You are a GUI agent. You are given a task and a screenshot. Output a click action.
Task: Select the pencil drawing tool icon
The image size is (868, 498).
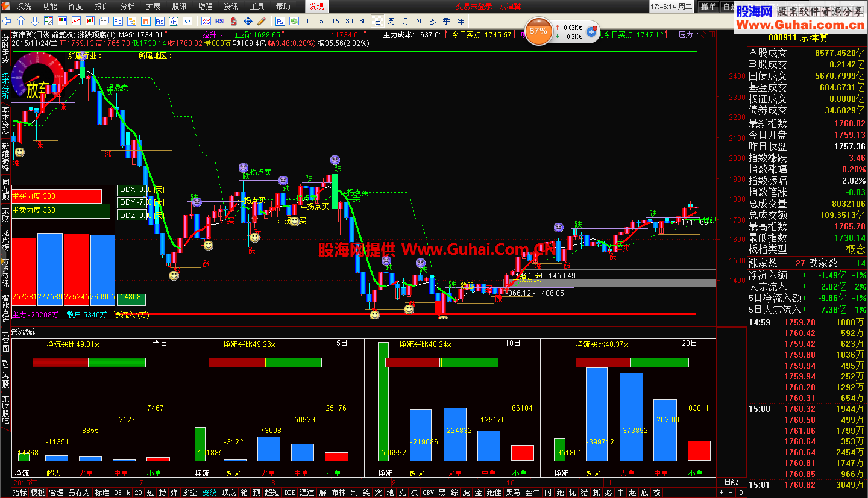262,21
